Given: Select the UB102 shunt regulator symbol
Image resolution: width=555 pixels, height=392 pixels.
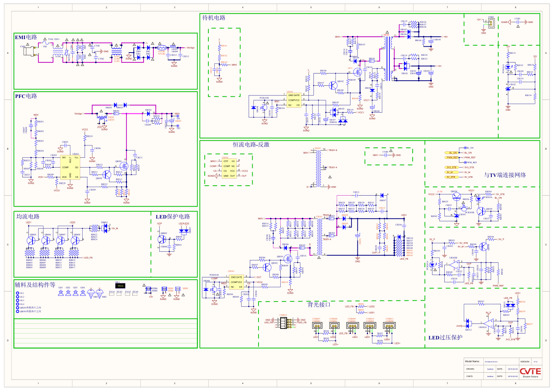Looking at the screenshot, I should (x=508, y=89).
